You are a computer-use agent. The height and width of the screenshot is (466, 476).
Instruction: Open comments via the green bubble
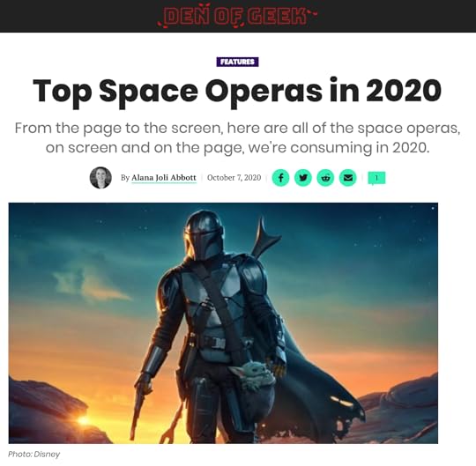376,178
